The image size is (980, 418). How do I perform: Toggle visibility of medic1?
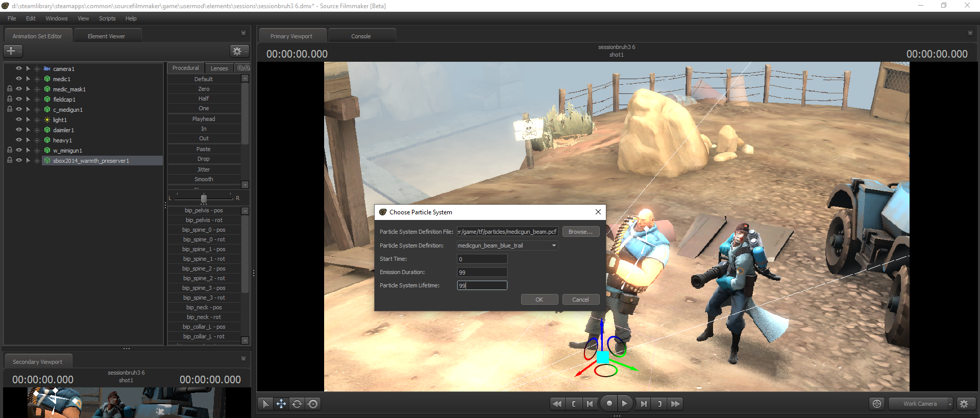tap(19, 79)
